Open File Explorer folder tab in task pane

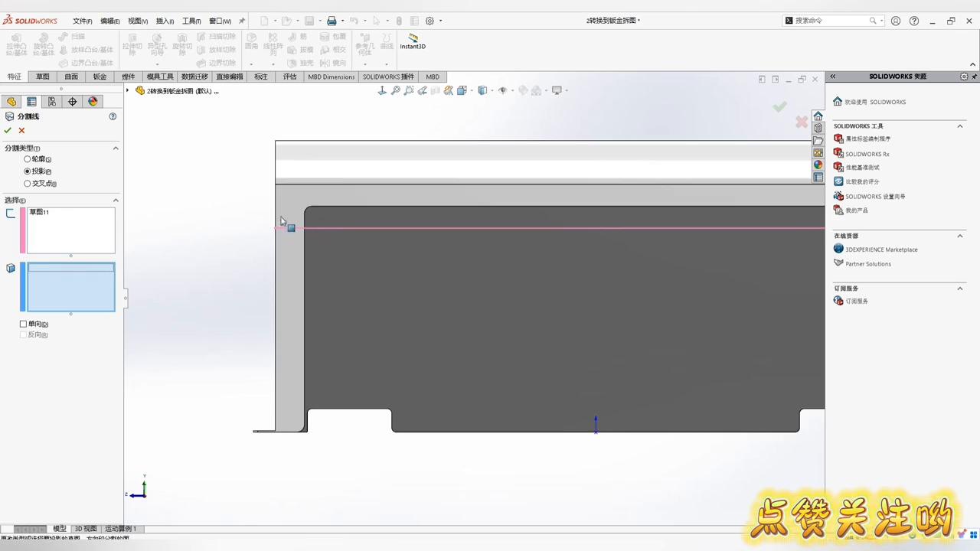(818, 141)
